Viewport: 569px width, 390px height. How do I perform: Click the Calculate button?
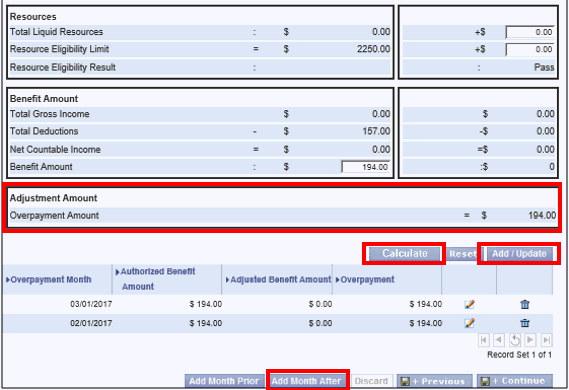click(x=405, y=254)
